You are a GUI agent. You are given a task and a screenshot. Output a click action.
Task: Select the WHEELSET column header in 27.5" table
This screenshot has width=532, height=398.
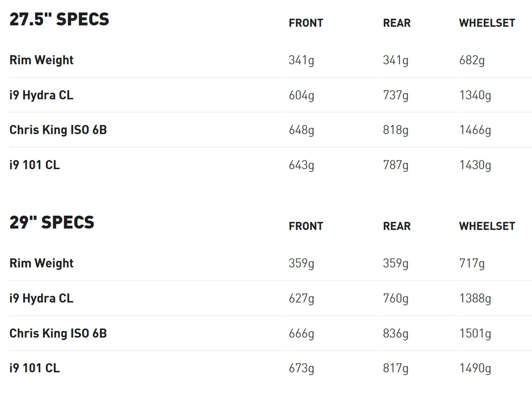click(x=487, y=23)
